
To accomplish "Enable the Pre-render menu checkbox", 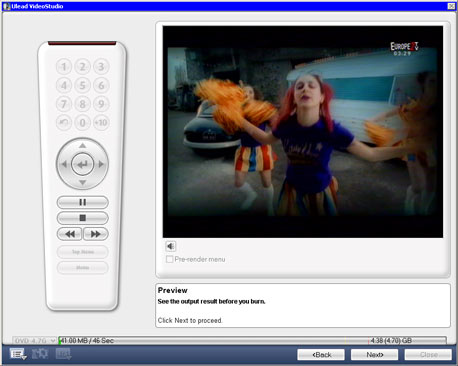I will (169, 259).
